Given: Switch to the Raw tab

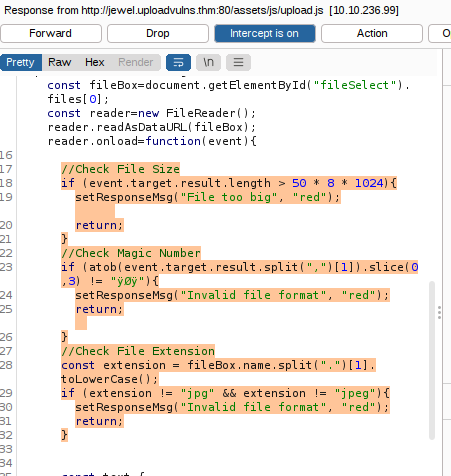Looking at the screenshot, I should [x=59, y=62].
